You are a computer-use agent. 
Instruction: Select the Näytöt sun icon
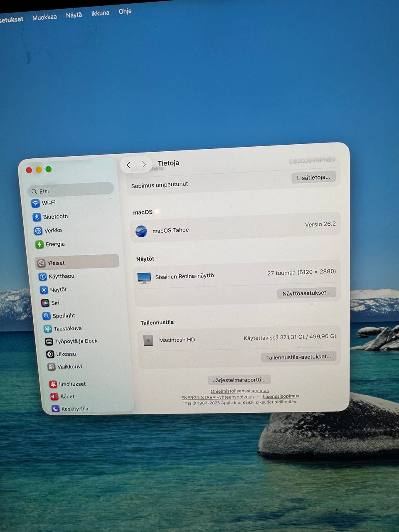click(44, 290)
